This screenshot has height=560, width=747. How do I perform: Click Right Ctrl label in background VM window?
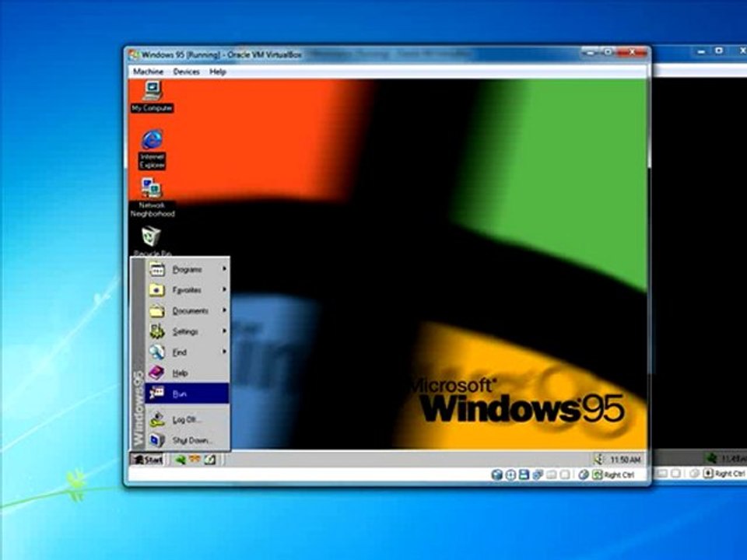[x=729, y=474]
